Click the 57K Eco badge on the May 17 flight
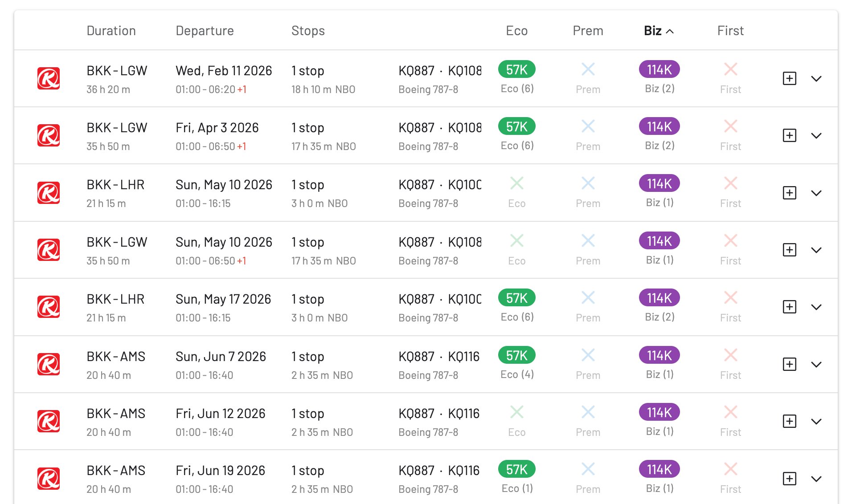The width and height of the screenshot is (852, 504). (516, 297)
